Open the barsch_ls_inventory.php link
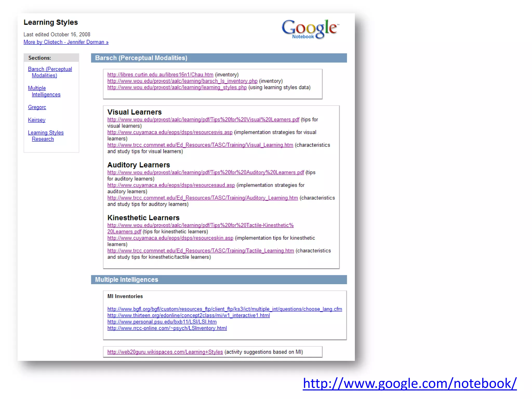 [x=182, y=81]
